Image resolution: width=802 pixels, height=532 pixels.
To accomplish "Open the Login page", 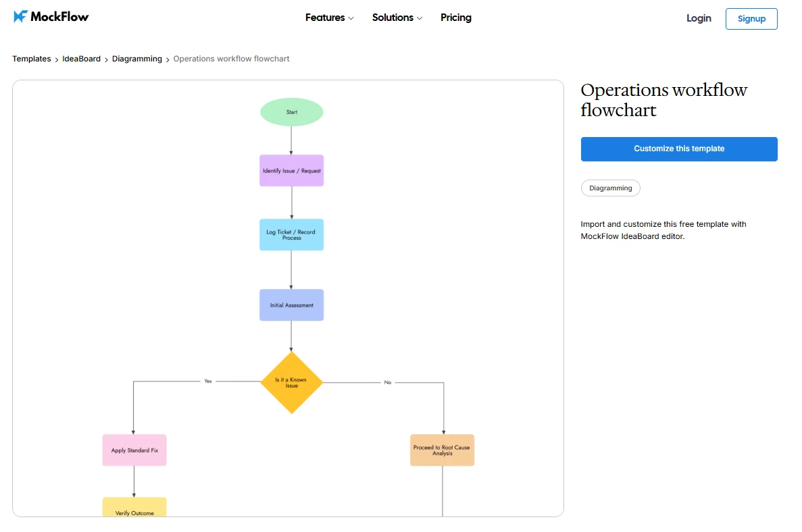I will coord(699,18).
